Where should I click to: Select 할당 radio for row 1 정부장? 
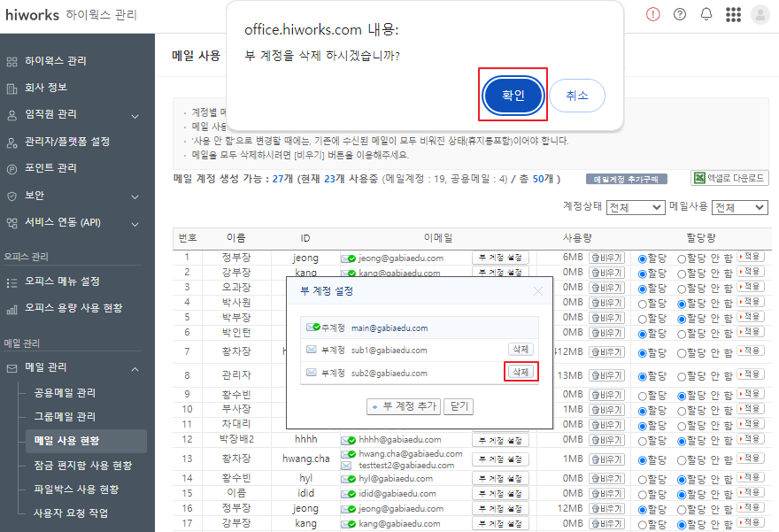[x=642, y=258]
